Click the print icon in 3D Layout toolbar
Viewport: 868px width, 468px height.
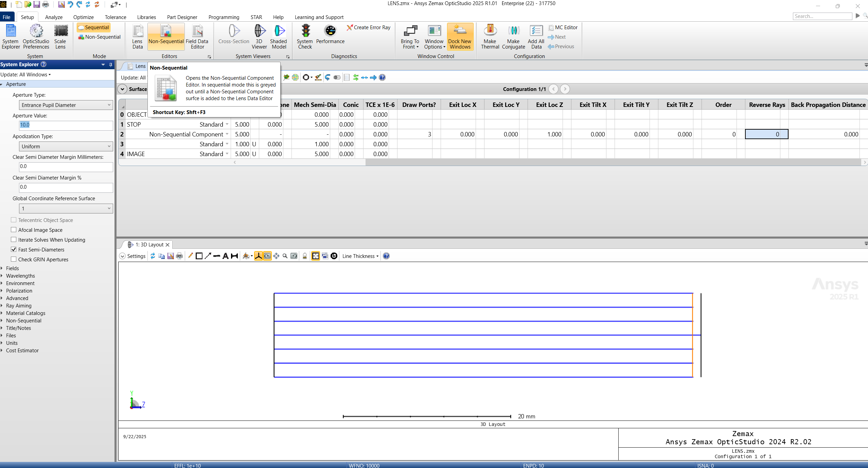(x=179, y=256)
